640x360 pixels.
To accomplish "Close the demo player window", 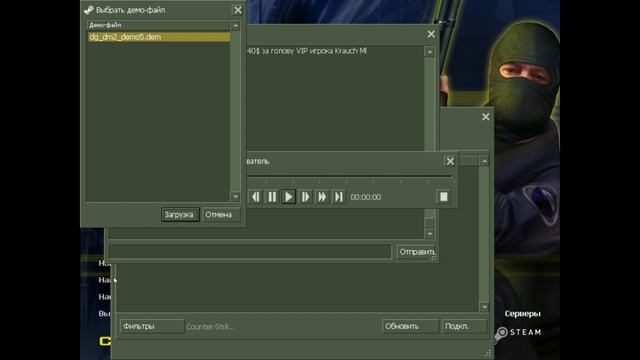I will [x=450, y=161].
